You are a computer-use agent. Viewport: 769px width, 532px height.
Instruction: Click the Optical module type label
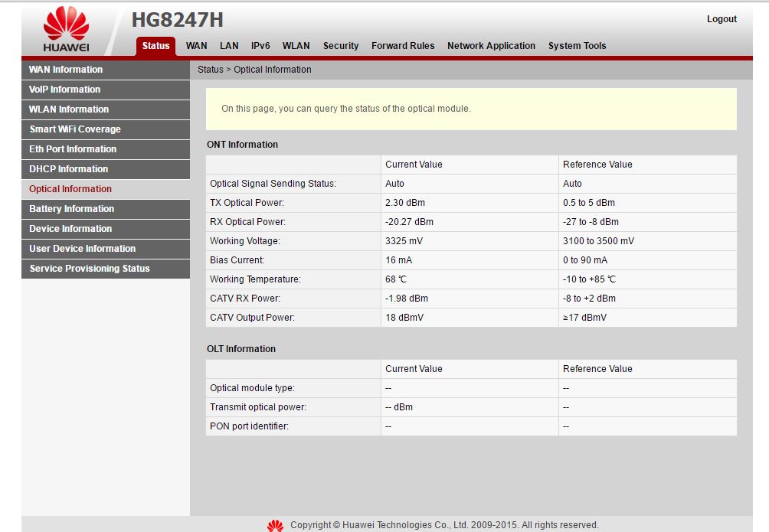[x=252, y=388]
